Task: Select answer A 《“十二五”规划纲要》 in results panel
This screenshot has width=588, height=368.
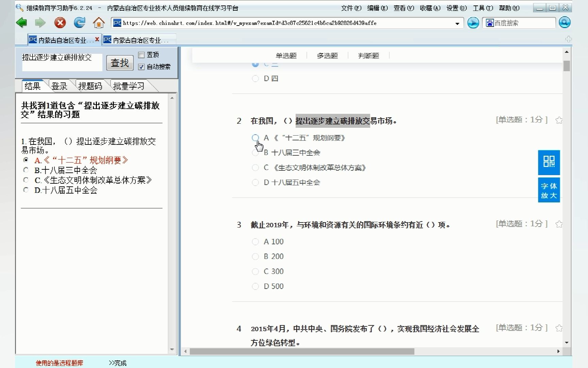Action: pos(26,160)
